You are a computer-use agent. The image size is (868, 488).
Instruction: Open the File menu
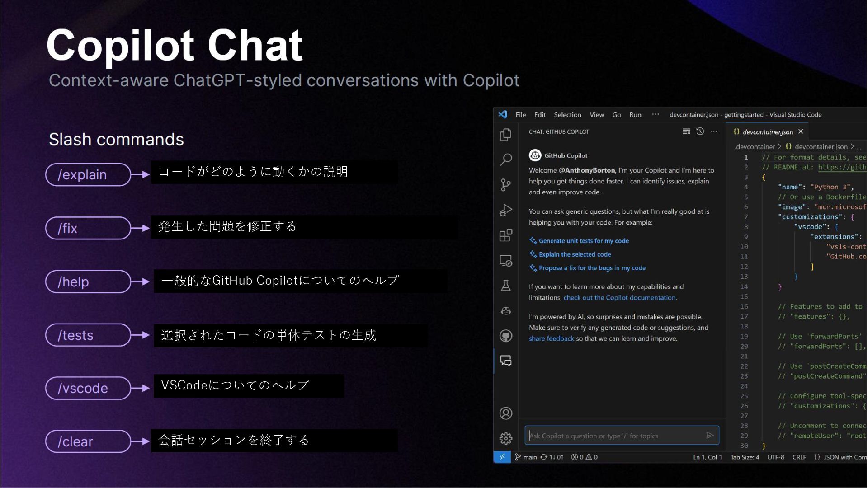[x=521, y=115]
